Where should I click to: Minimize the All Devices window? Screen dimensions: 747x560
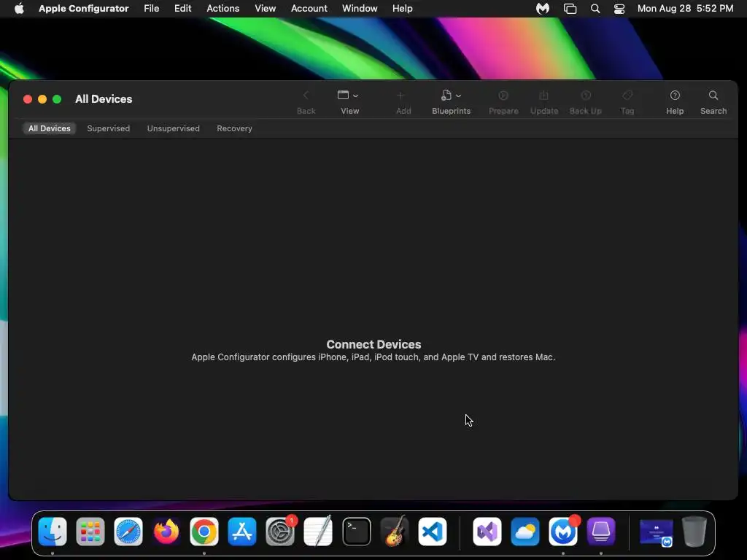[42, 99]
